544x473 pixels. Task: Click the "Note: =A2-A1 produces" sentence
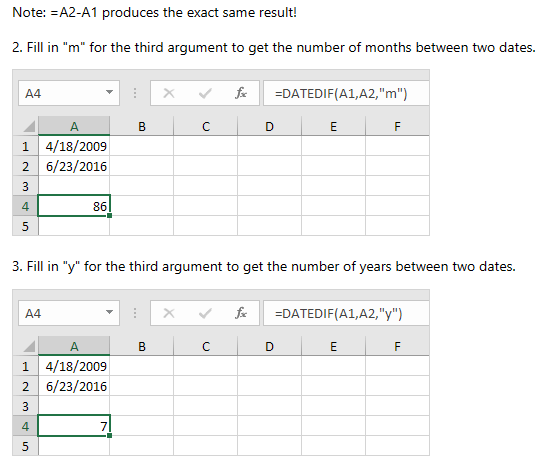pyautogui.click(x=154, y=12)
